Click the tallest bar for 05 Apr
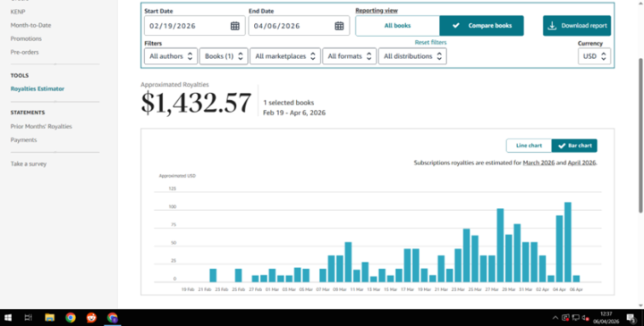The width and height of the screenshot is (644, 326). [568, 242]
